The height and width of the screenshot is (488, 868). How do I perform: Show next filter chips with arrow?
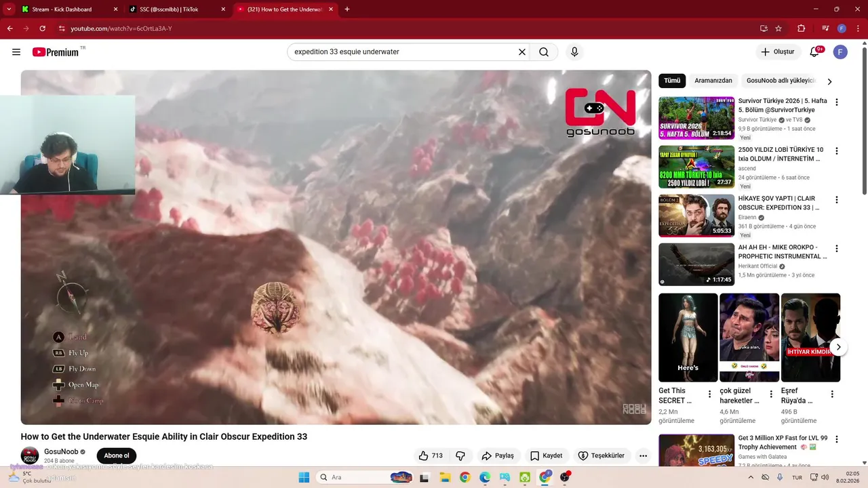pos(829,81)
